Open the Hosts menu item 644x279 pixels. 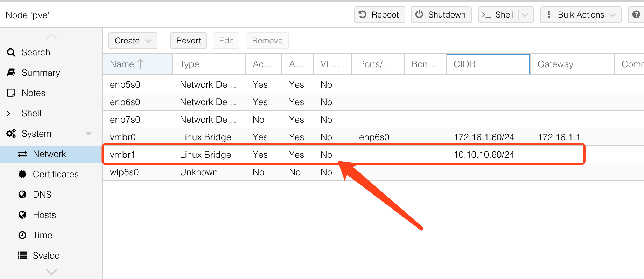click(44, 215)
